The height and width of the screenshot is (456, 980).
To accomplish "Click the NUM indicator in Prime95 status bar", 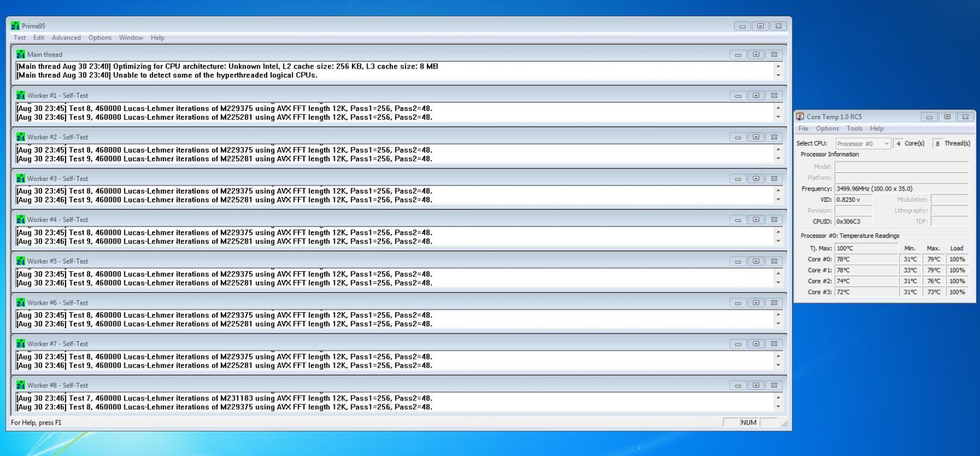I will [749, 422].
